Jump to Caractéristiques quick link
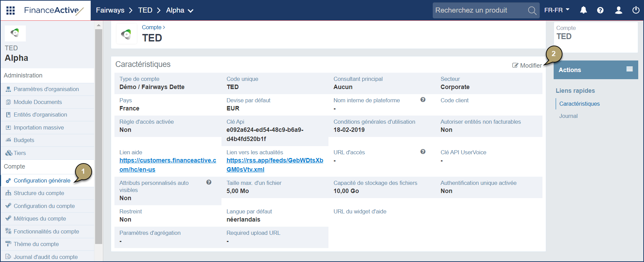The height and width of the screenshot is (262, 644). click(579, 104)
